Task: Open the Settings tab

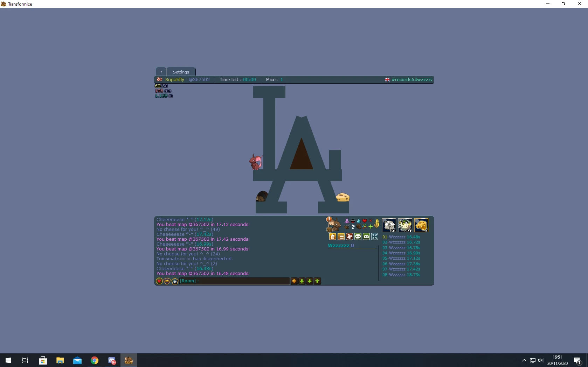Action: point(181,72)
